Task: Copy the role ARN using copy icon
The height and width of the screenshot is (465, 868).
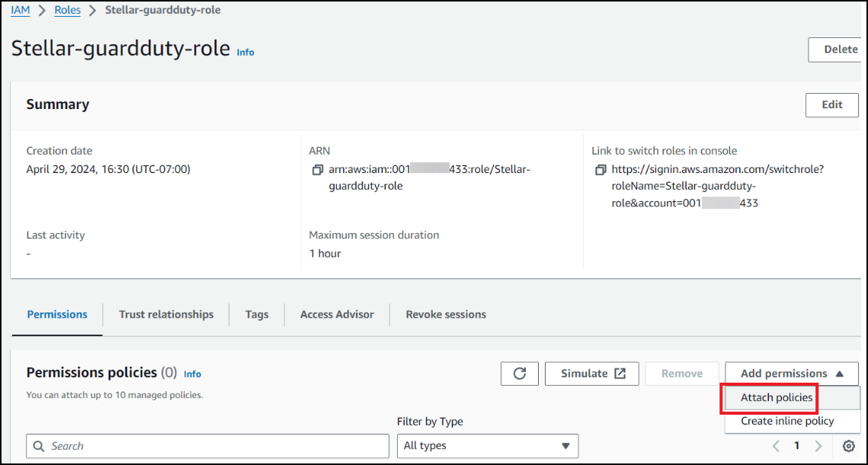Action: pos(317,170)
